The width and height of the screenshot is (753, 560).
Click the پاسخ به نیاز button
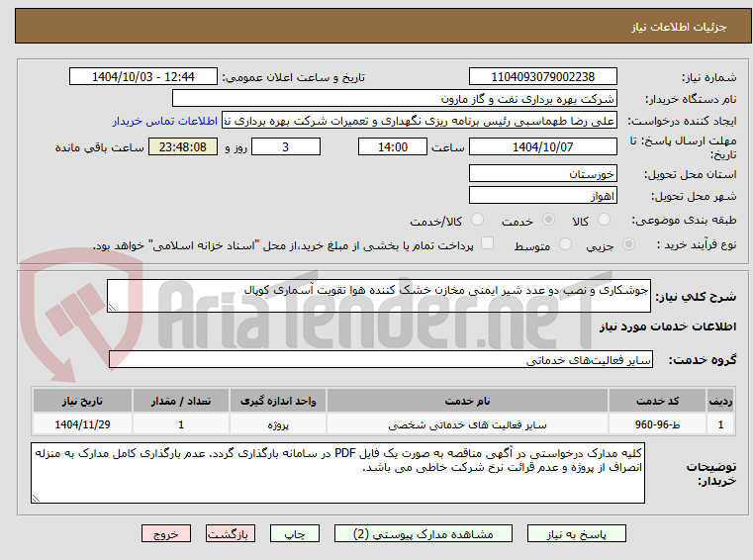click(x=576, y=533)
